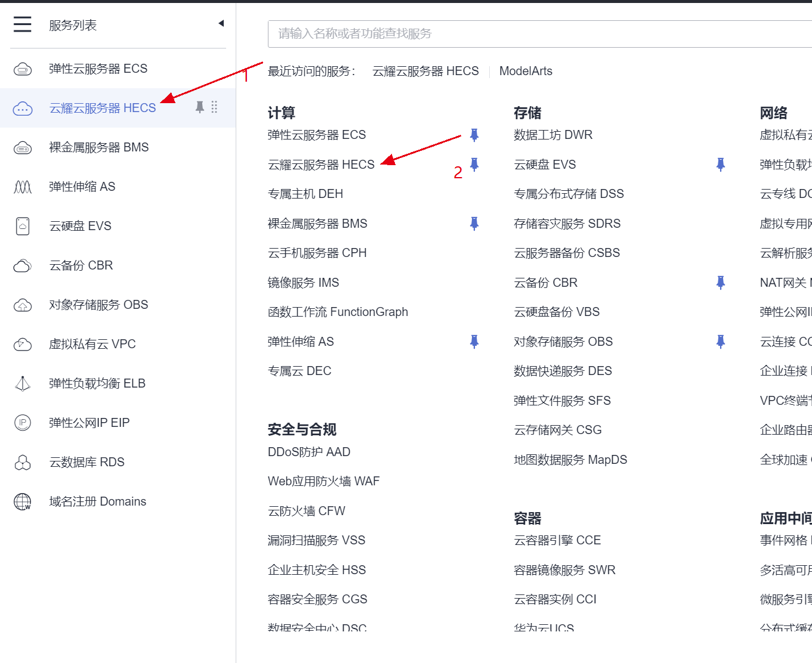Open 镜像服务 IMS service
Viewport: 812px width, 663px height.
tap(303, 283)
